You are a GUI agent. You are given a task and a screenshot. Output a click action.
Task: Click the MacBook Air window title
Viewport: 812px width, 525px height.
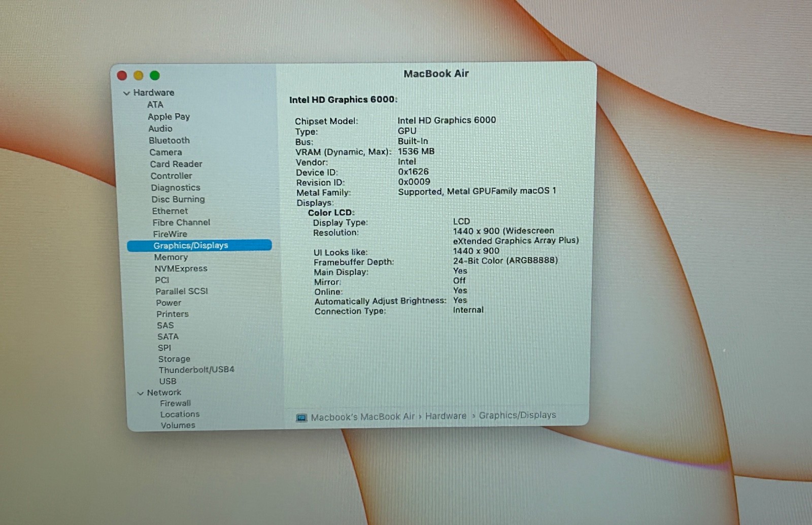coord(436,74)
